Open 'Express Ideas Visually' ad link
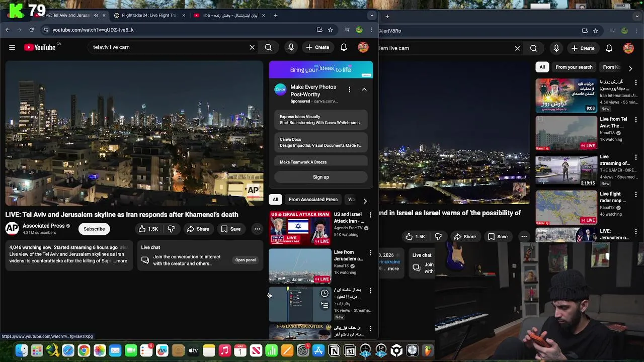This screenshot has width=644, height=362. pos(321,120)
